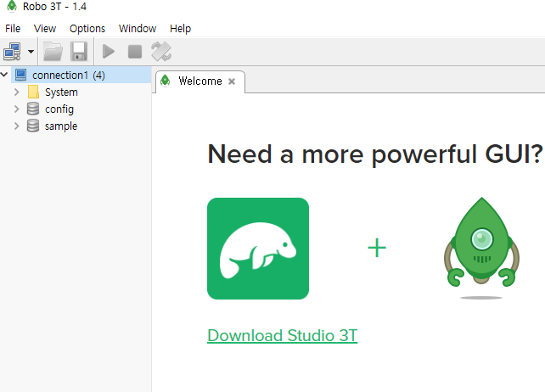The width and height of the screenshot is (545, 392).
Task: Click the Studio 3T manatee logo
Action: tap(258, 249)
